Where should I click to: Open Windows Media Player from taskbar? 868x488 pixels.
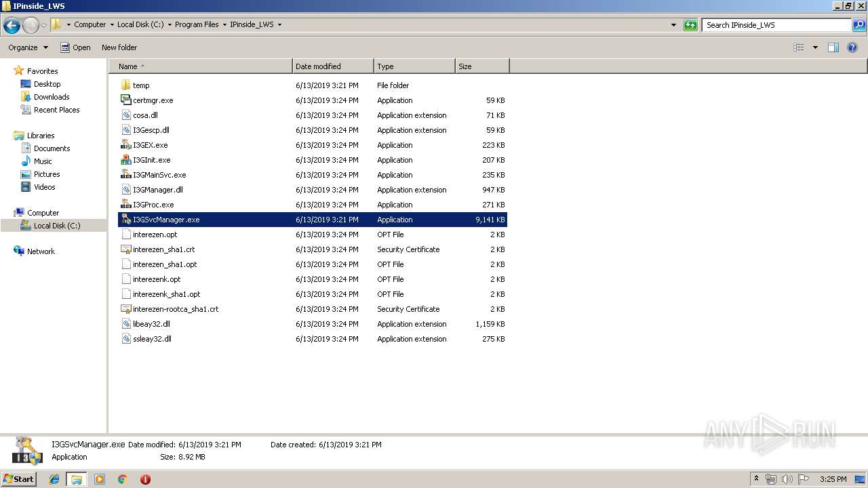tap(100, 479)
